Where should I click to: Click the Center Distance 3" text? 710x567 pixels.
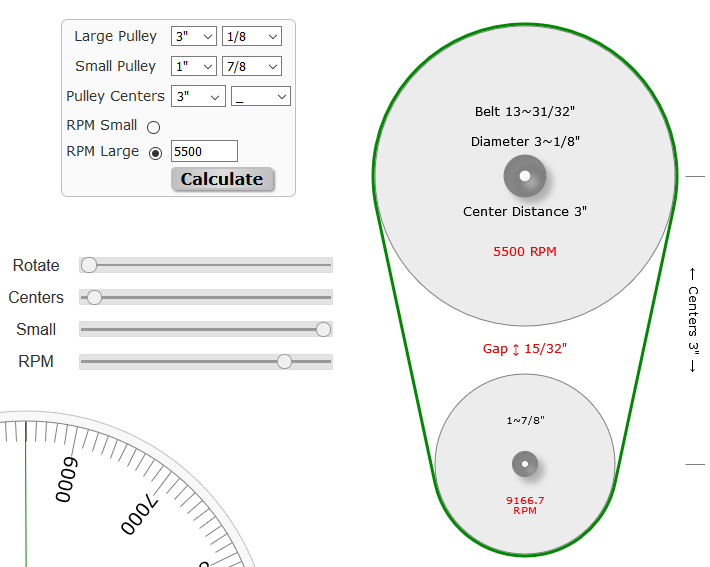[525, 211]
